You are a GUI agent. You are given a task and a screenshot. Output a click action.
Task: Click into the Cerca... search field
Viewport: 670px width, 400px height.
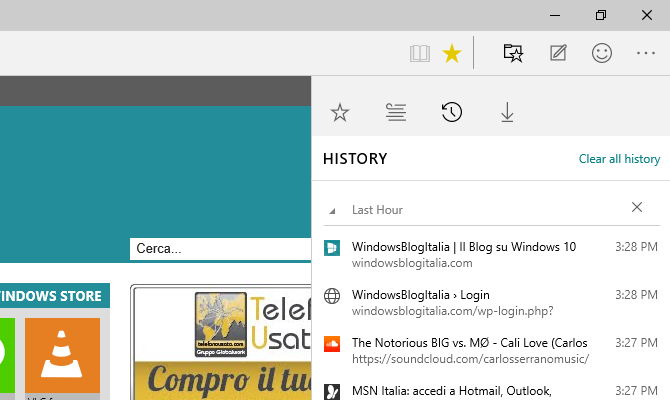click(220, 249)
